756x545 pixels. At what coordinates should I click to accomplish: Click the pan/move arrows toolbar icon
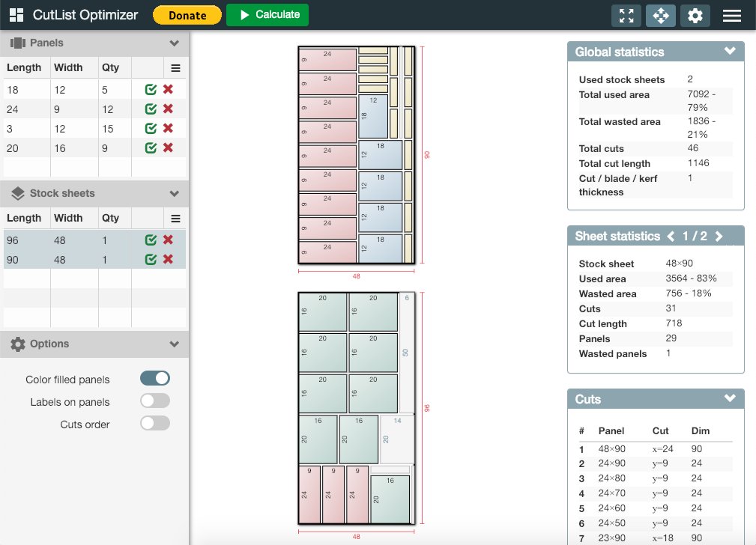click(x=661, y=16)
